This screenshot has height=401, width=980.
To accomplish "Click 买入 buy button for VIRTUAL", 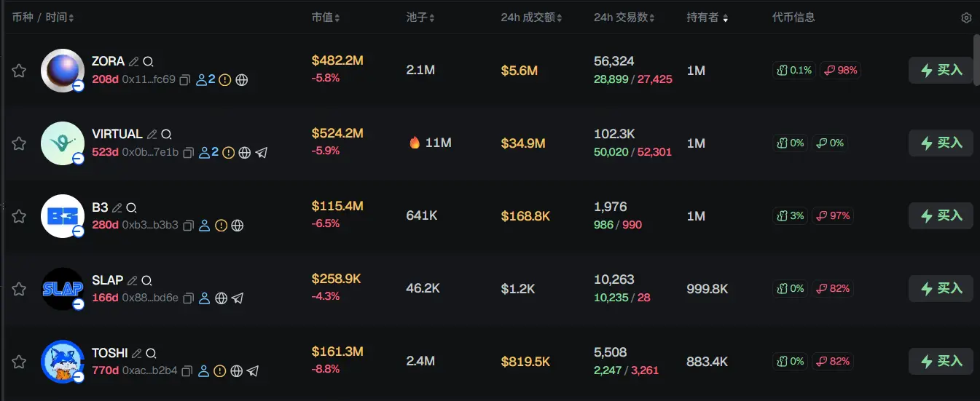I will click(941, 143).
